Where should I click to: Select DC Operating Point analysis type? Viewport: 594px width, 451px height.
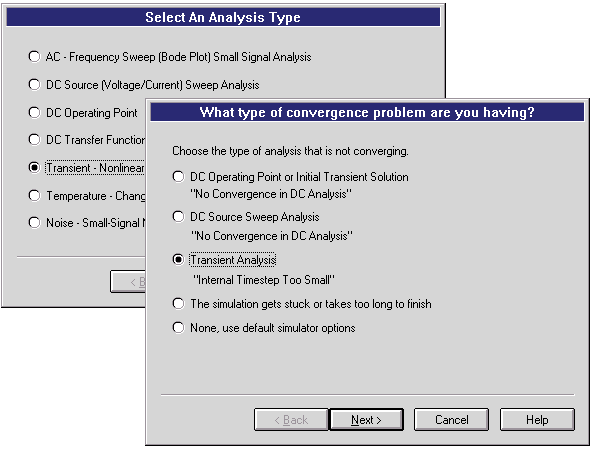coord(34,112)
